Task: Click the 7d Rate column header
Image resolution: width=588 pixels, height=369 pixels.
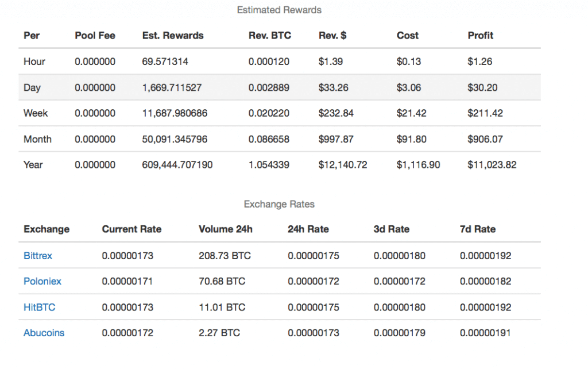Action: coord(478,229)
